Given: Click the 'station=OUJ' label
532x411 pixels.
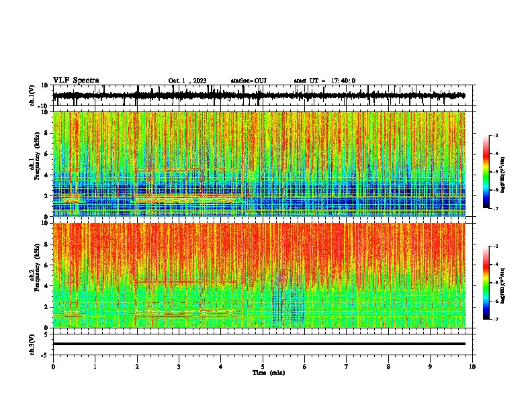Looking at the screenshot, I should click(249, 81).
